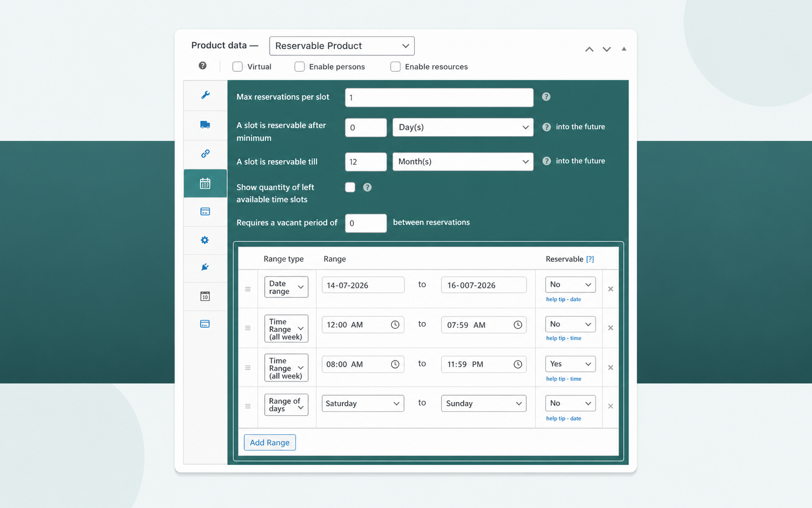Collapse the Product data panel triangle
The height and width of the screenshot is (508, 812).
(x=624, y=49)
